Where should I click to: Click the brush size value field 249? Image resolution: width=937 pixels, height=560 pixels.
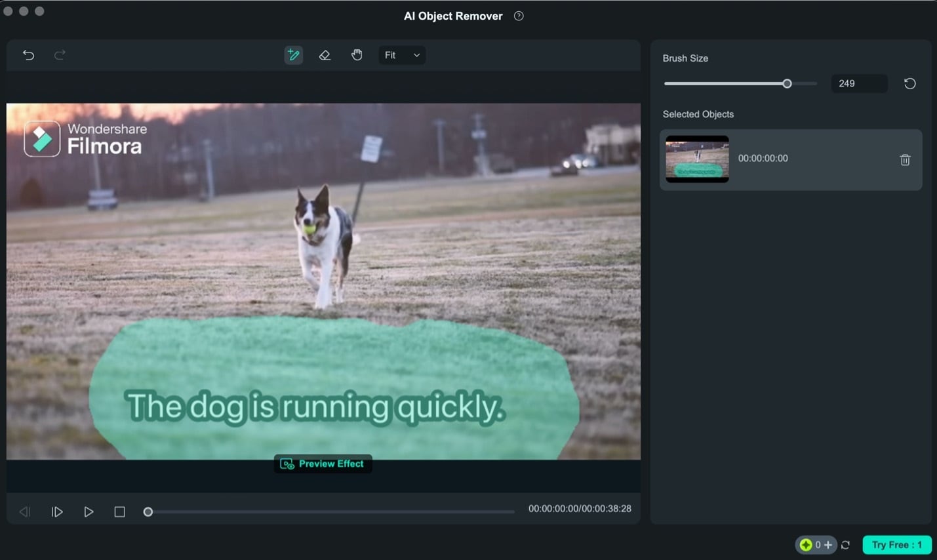859,83
